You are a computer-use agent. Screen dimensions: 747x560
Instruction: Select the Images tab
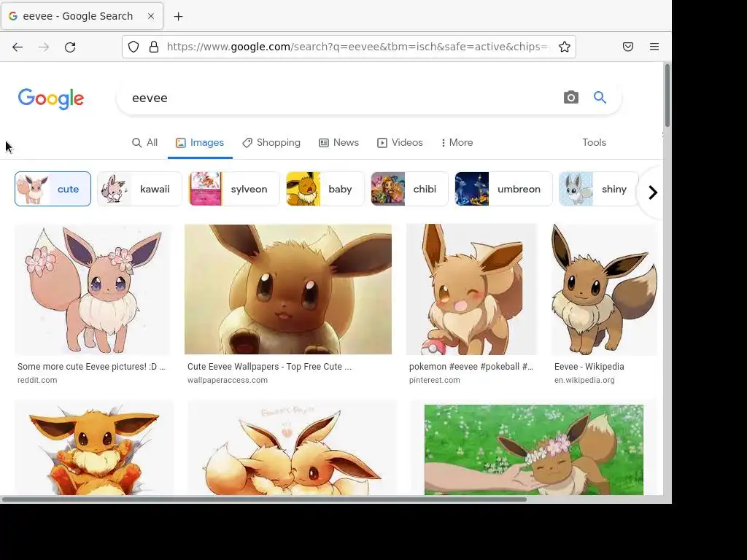[x=200, y=142]
